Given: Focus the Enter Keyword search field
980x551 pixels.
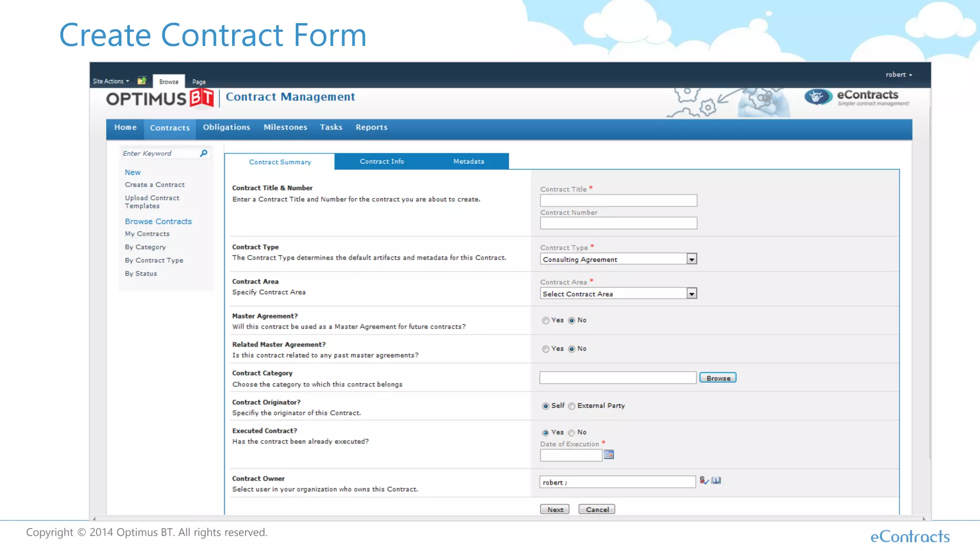Looking at the screenshot, I should tap(159, 153).
